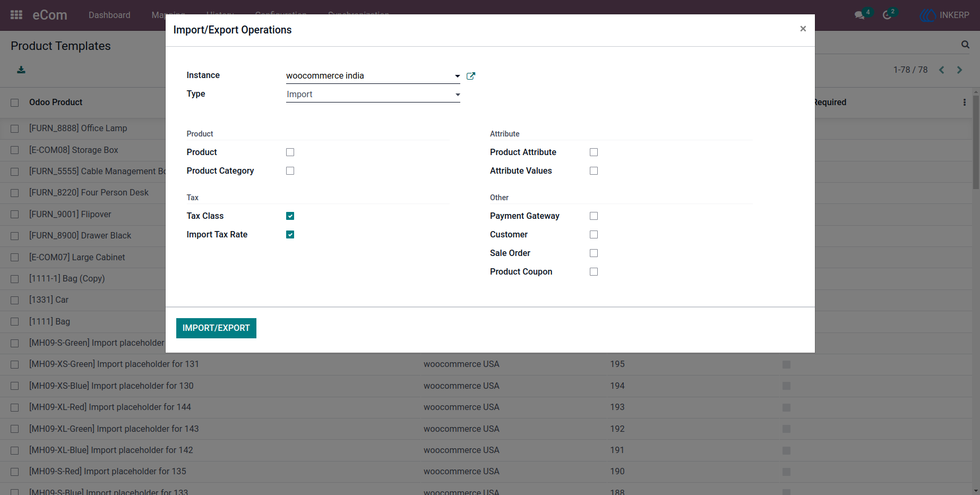Click the download icon under Product Templates

click(x=21, y=70)
